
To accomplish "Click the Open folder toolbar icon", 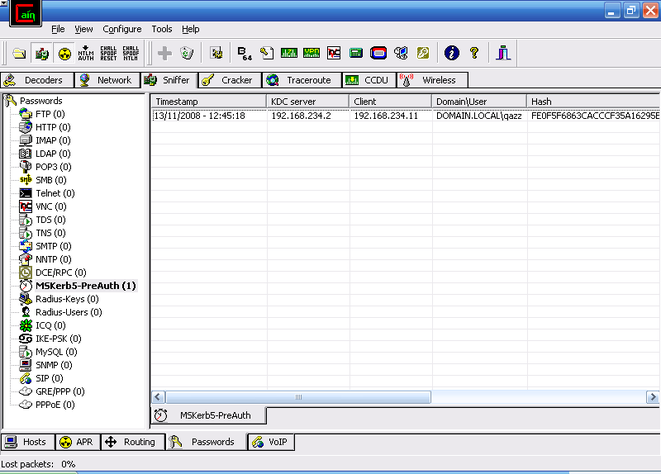I will (19, 54).
